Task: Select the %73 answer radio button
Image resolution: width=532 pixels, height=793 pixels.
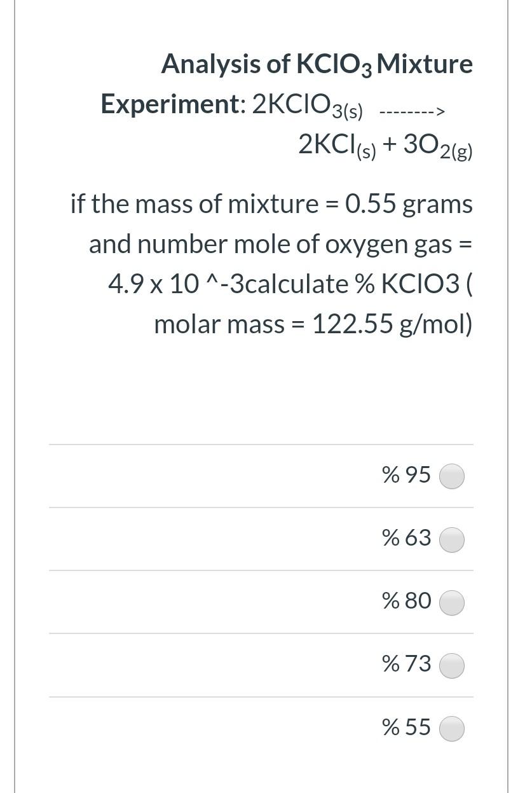Action: 451,665
